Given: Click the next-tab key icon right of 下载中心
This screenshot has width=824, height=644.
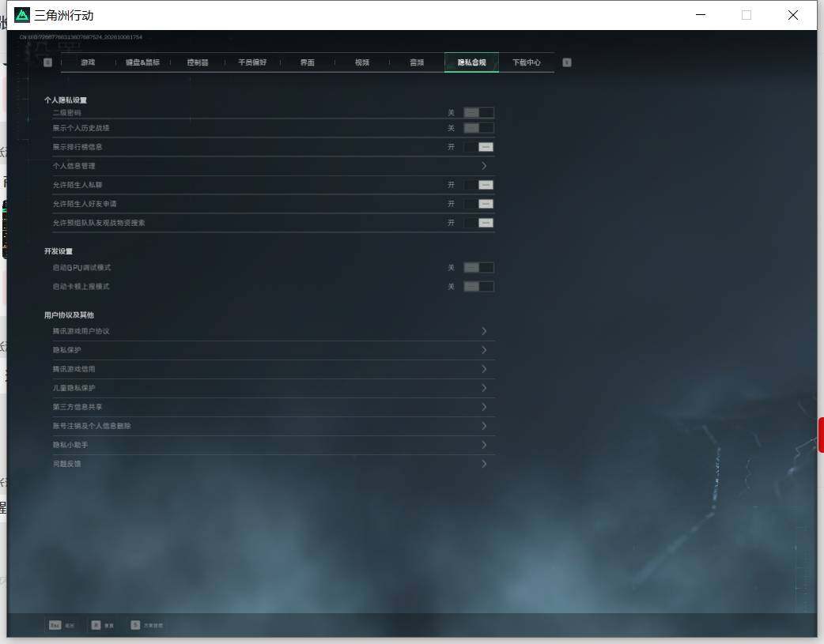Looking at the screenshot, I should tap(567, 62).
